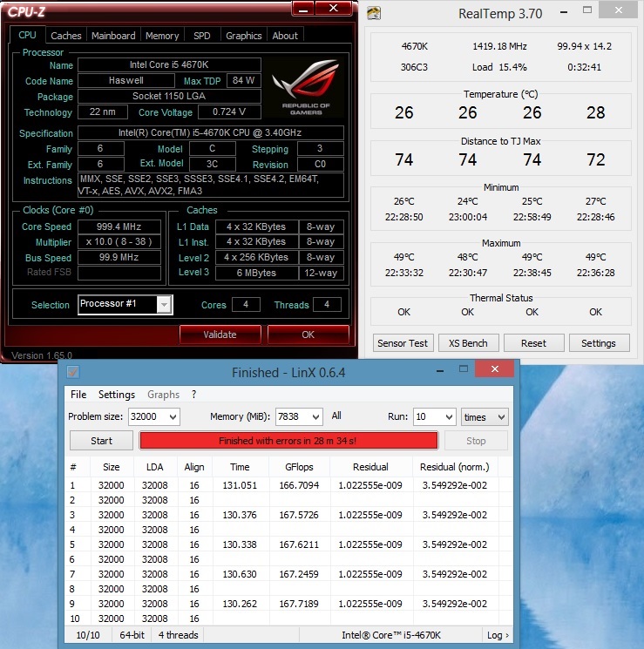Select Time value 130.376
644x649 pixels.
pos(240,515)
